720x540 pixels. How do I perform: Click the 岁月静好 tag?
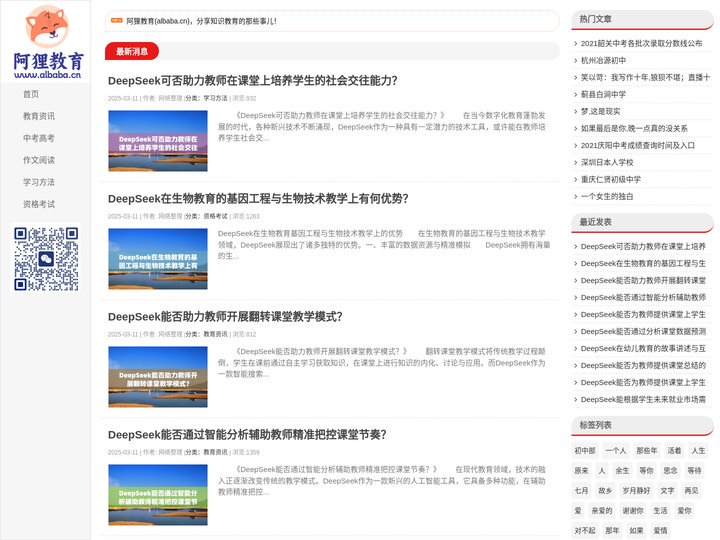click(636, 491)
